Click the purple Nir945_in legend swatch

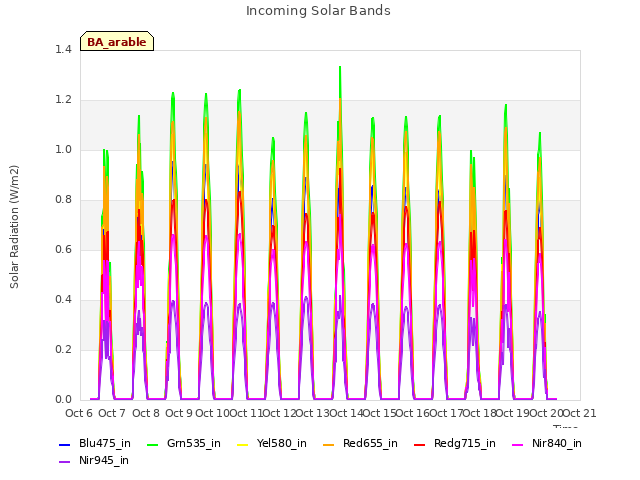[x=64, y=462]
